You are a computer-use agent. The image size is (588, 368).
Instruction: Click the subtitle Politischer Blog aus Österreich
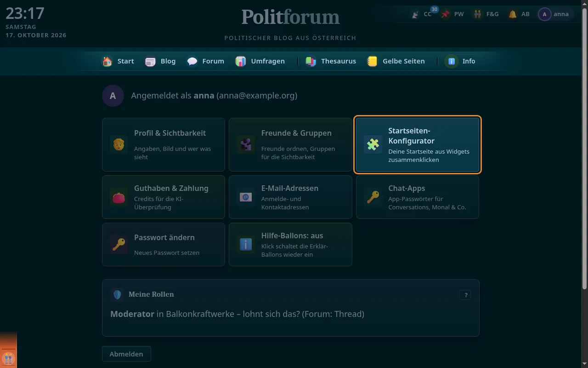(290, 38)
